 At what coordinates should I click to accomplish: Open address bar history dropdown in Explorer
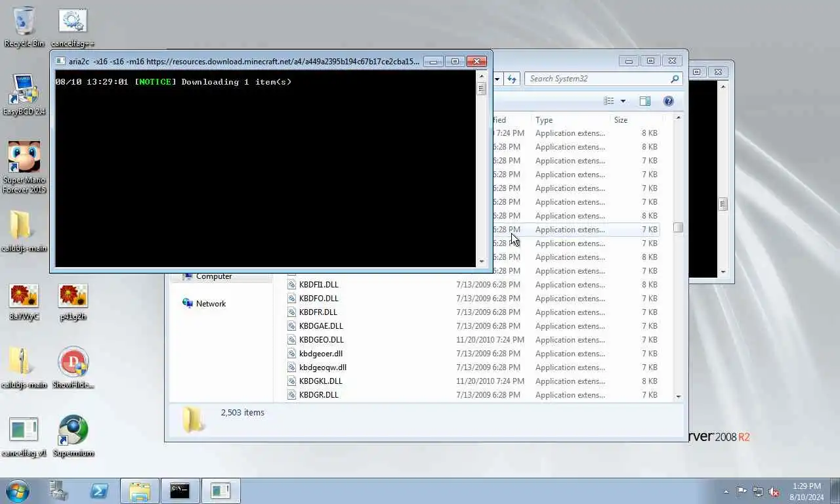[497, 79]
